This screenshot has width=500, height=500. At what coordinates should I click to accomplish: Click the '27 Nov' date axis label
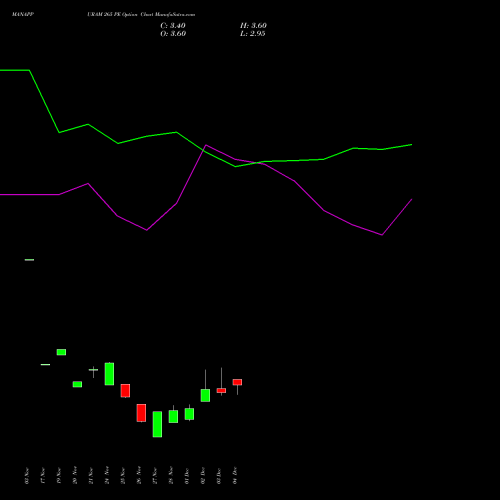click(155, 475)
